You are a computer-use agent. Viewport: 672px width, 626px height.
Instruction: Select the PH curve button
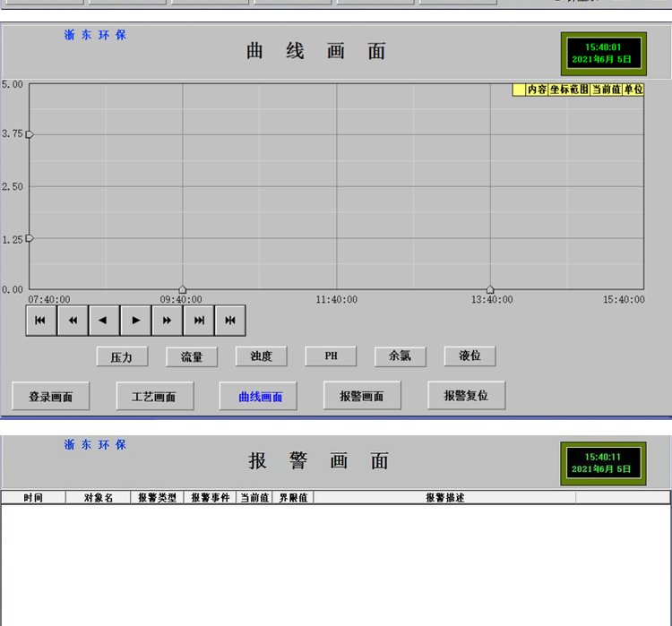coord(332,356)
